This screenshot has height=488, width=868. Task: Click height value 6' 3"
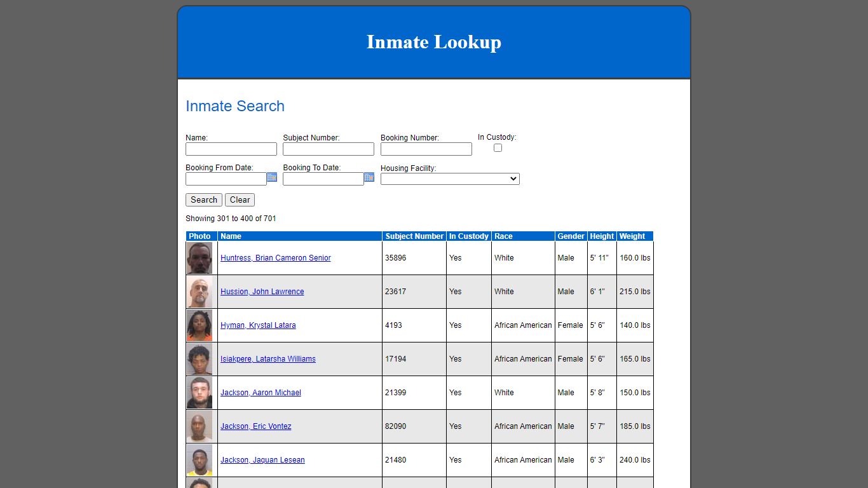click(x=597, y=460)
